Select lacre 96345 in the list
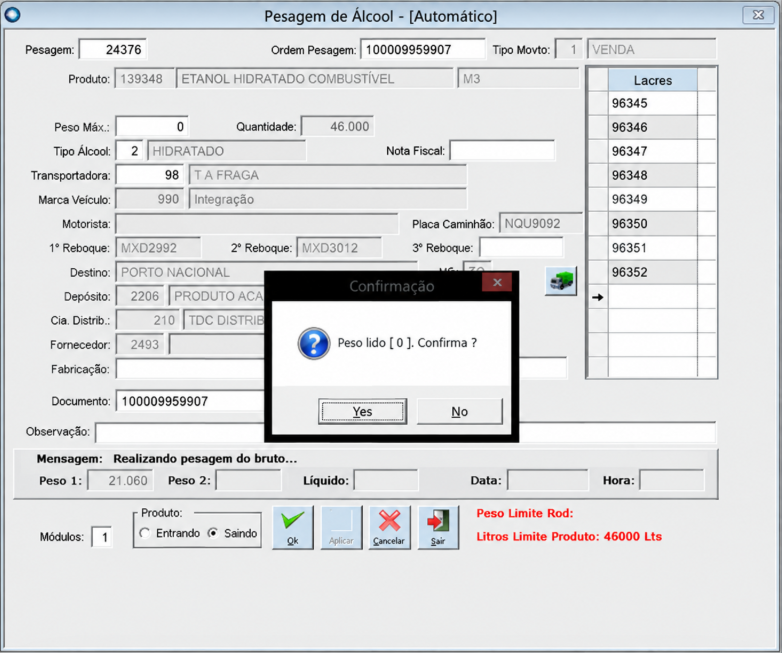Viewport: 782px width, 653px height. click(x=652, y=103)
